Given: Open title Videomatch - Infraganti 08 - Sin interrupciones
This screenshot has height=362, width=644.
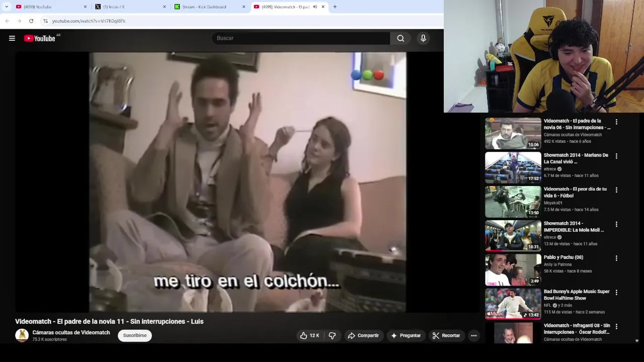Looking at the screenshot, I should [577, 329].
